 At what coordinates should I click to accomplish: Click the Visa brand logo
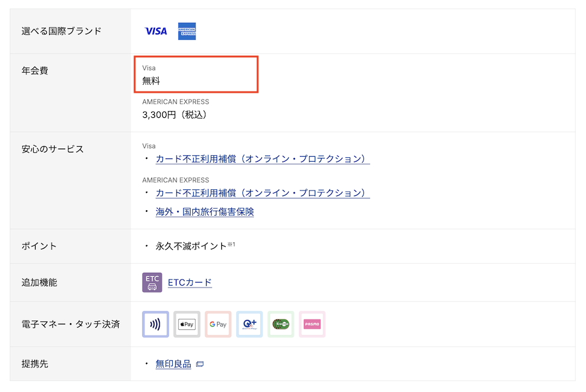(156, 31)
